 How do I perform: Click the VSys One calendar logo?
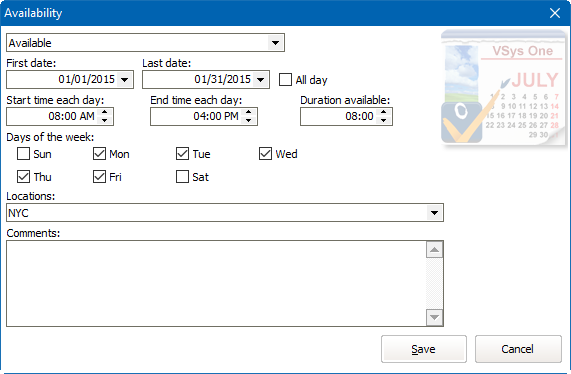click(x=504, y=88)
